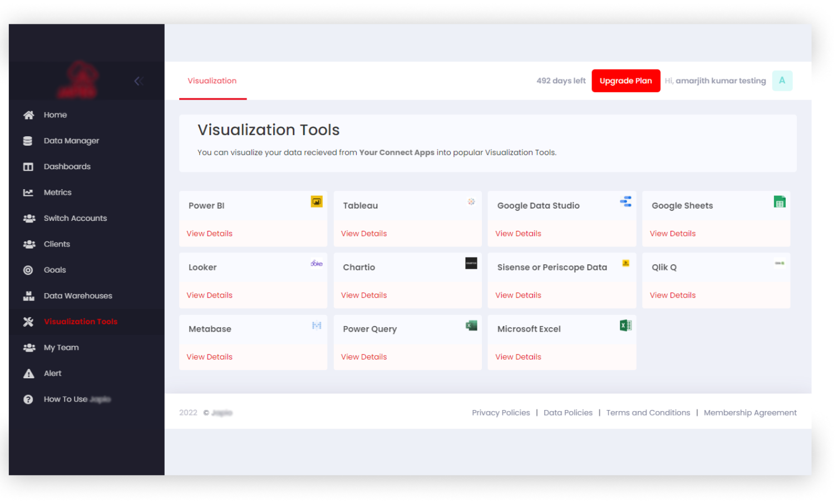Click the Visualization Tools wrench icon

[x=28, y=322]
